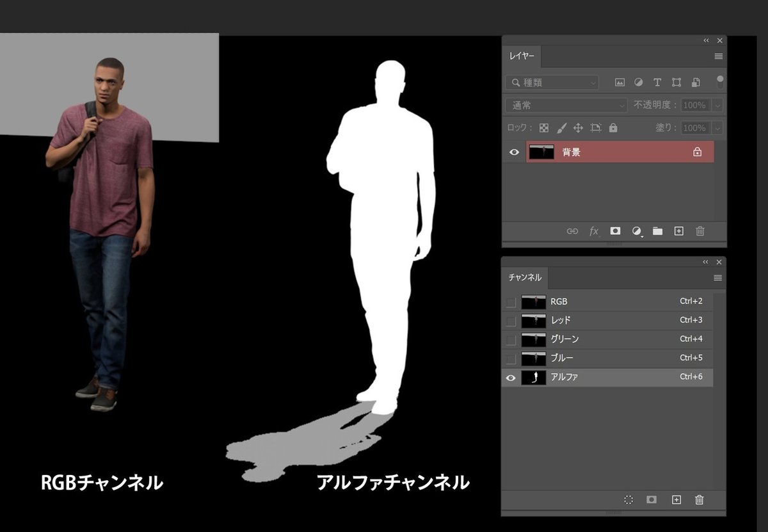The image size is (768, 532).
Task: Filter layers by pixel layers icon
Action: 620,83
